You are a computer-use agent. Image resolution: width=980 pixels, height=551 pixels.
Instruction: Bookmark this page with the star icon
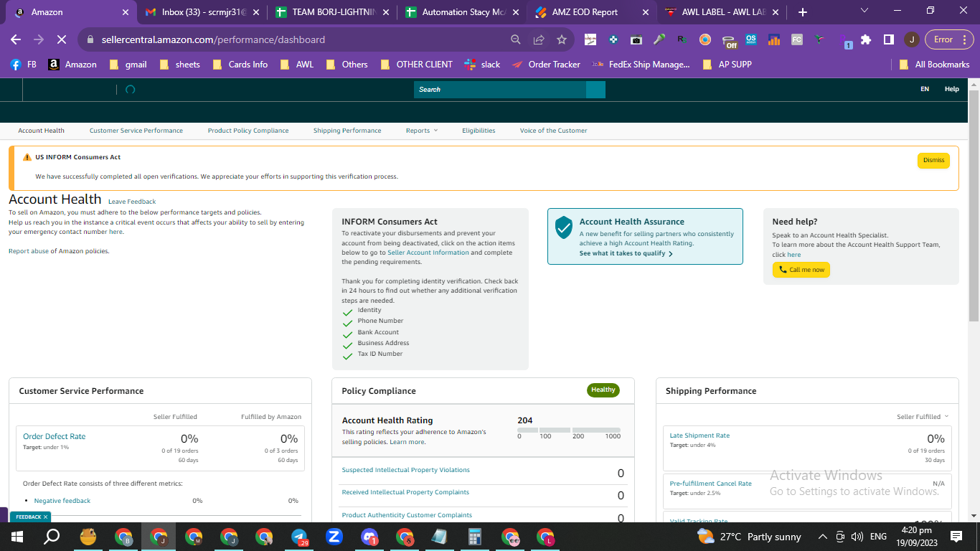(562, 39)
